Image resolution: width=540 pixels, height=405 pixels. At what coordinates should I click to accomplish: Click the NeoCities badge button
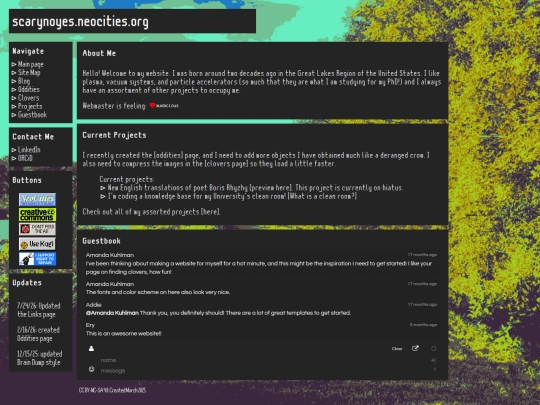38,199
